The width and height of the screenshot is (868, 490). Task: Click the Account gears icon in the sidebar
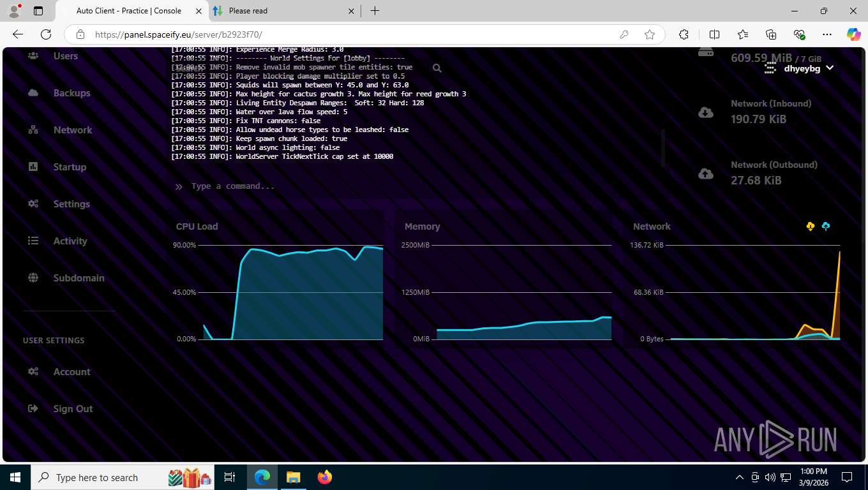(x=33, y=372)
